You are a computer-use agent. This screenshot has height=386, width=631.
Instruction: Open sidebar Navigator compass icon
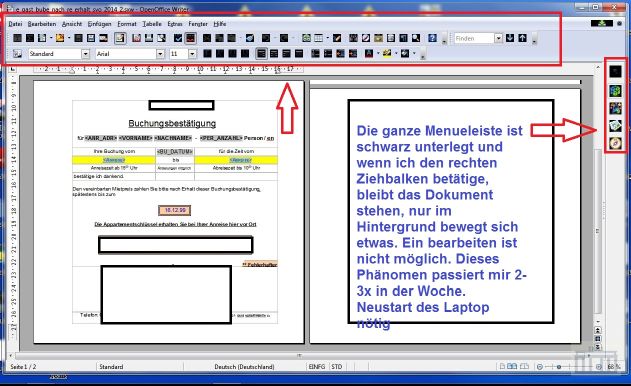click(x=615, y=143)
